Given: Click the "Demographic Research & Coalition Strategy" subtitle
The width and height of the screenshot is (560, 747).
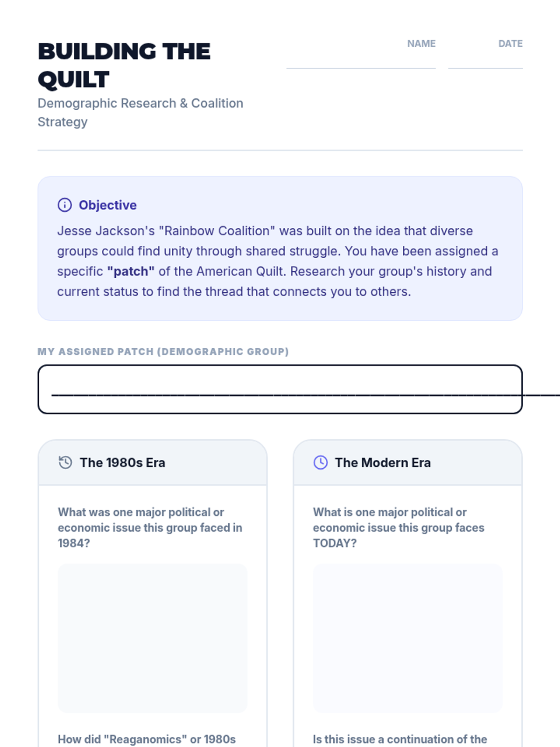Looking at the screenshot, I should pyautogui.click(x=140, y=112).
